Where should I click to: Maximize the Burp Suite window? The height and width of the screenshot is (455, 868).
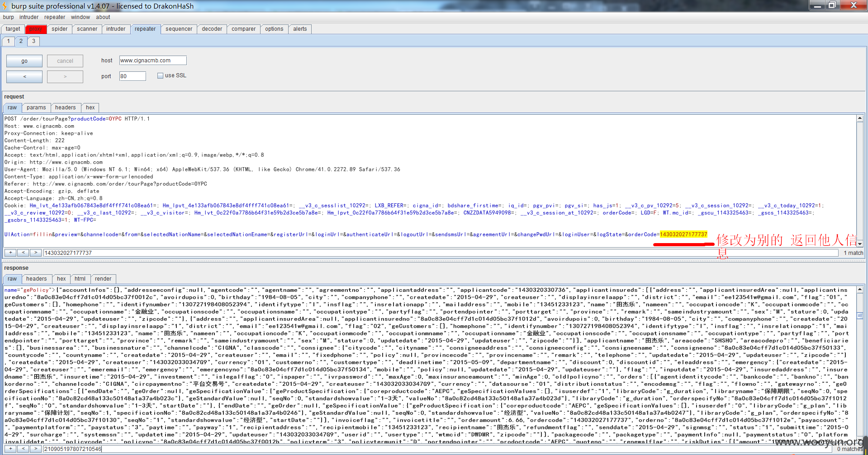[x=832, y=5]
